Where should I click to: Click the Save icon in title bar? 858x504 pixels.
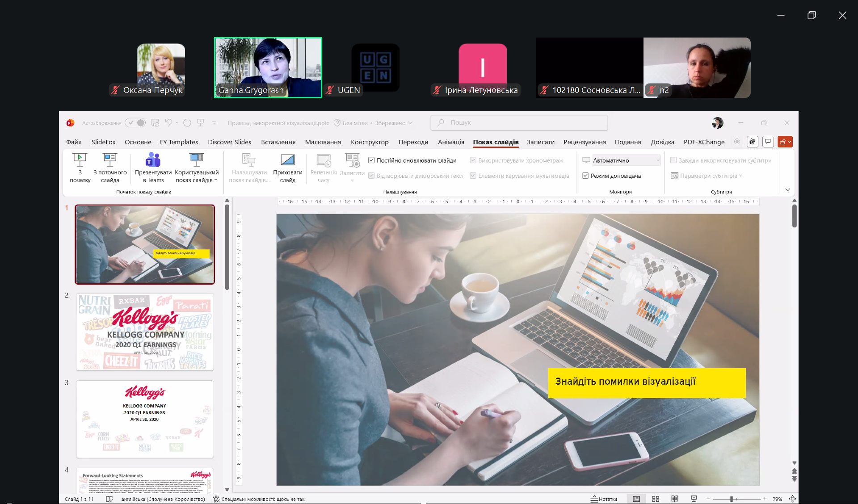155,122
